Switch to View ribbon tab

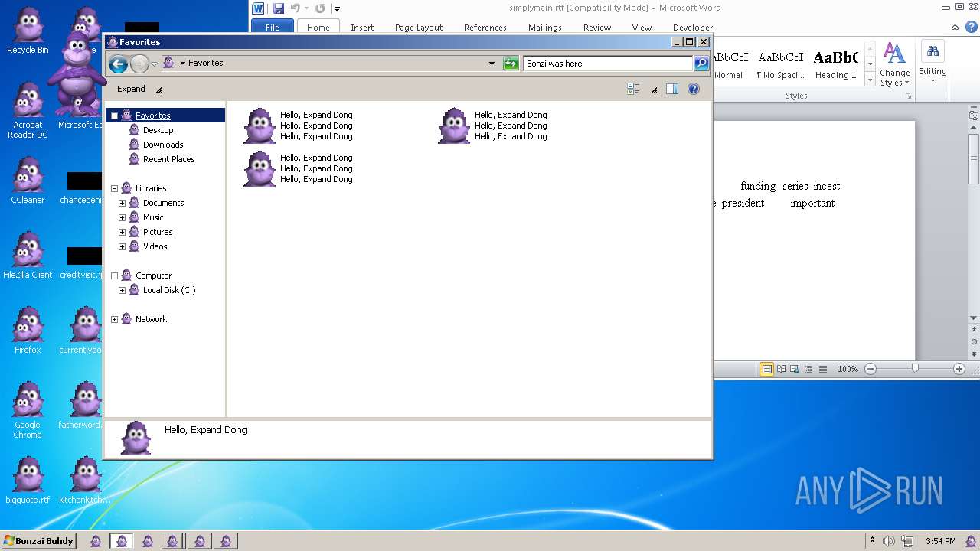coord(642,27)
